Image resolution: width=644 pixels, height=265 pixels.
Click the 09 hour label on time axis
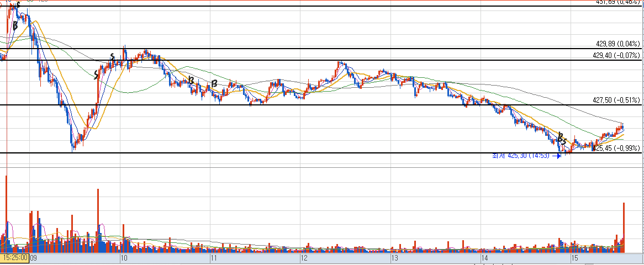(34, 258)
